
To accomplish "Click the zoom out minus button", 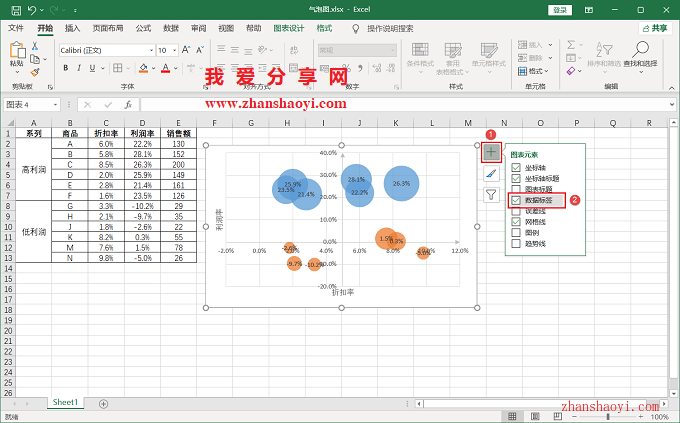I will coord(575,416).
